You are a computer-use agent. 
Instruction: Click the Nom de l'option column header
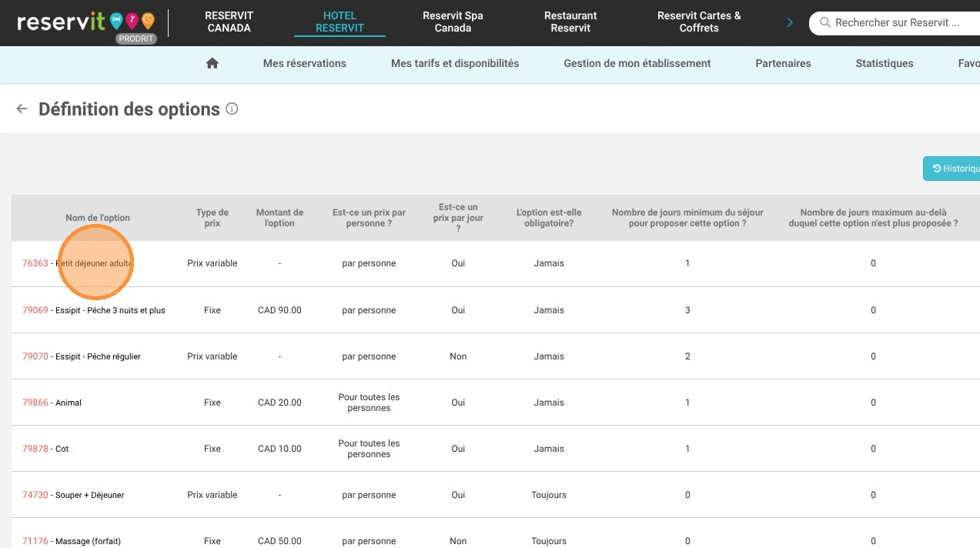pos(98,218)
